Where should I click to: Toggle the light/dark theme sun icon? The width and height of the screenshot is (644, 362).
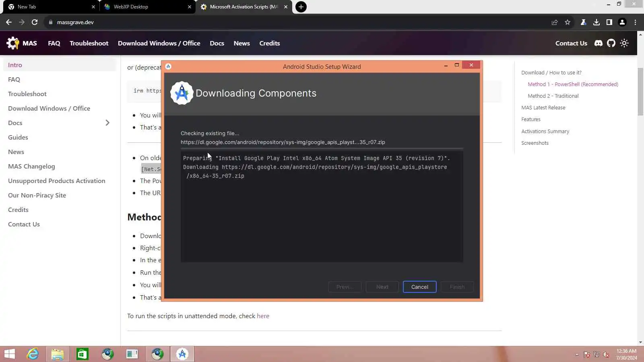pyautogui.click(x=624, y=43)
